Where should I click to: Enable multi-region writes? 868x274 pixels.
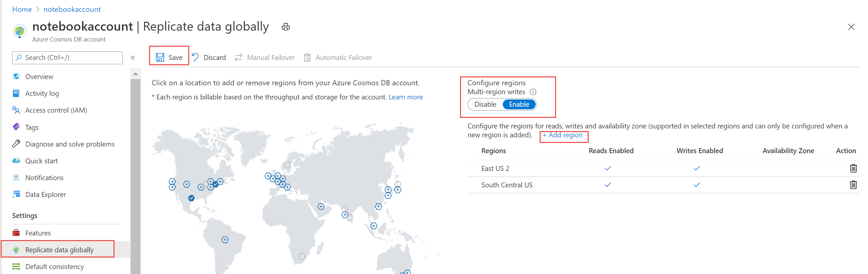(x=519, y=105)
